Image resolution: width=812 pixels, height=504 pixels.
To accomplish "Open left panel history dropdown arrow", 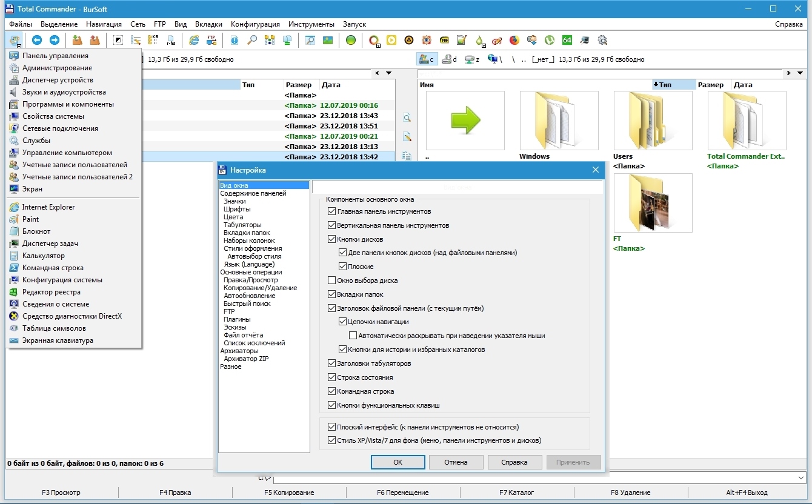I will pos(389,73).
